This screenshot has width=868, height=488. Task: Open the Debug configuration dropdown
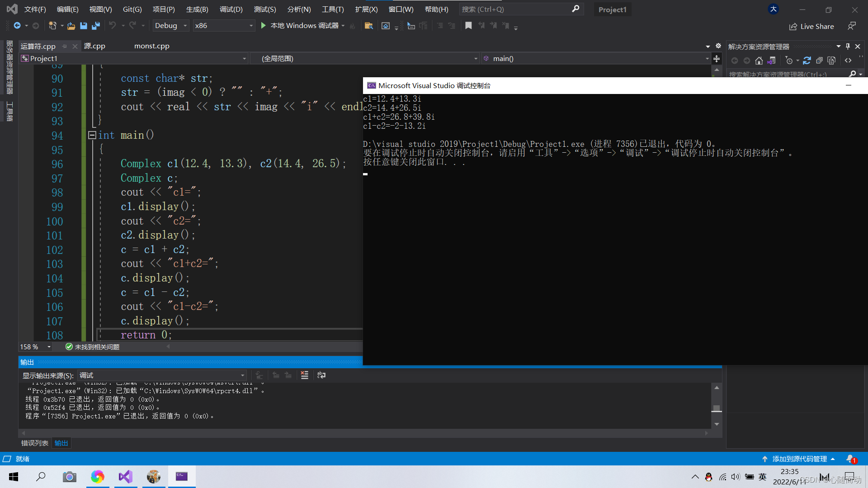pyautogui.click(x=170, y=26)
